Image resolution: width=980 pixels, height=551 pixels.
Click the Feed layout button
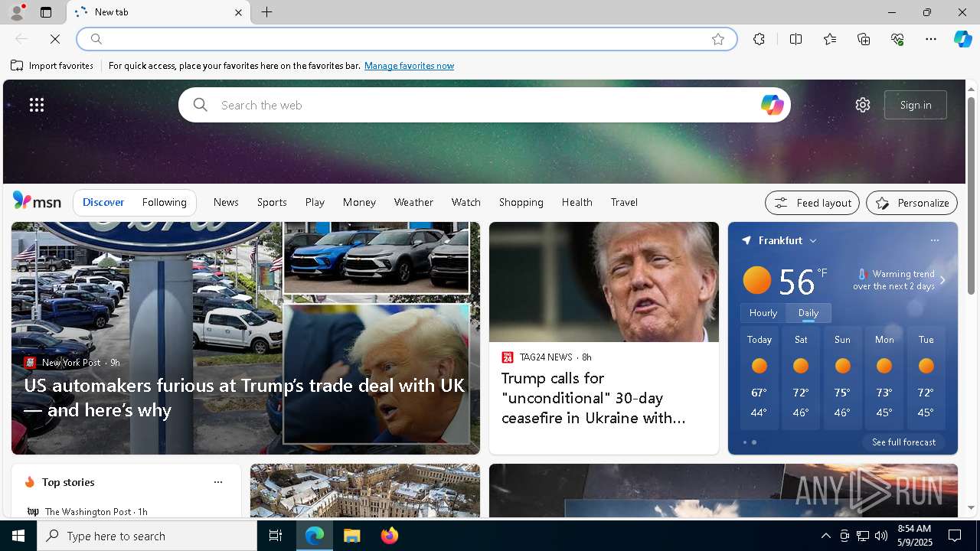point(812,203)
